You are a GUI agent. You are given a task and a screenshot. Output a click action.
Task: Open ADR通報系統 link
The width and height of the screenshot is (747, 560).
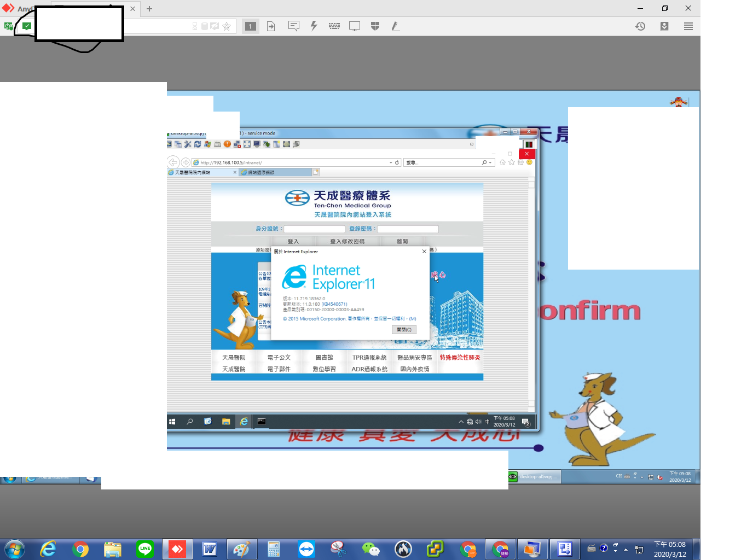point(369,369)
